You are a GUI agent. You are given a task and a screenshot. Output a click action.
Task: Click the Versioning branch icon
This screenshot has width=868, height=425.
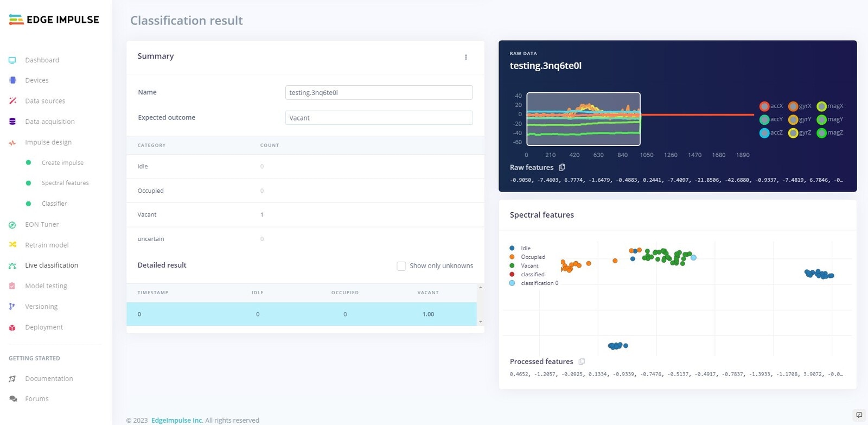12,307
